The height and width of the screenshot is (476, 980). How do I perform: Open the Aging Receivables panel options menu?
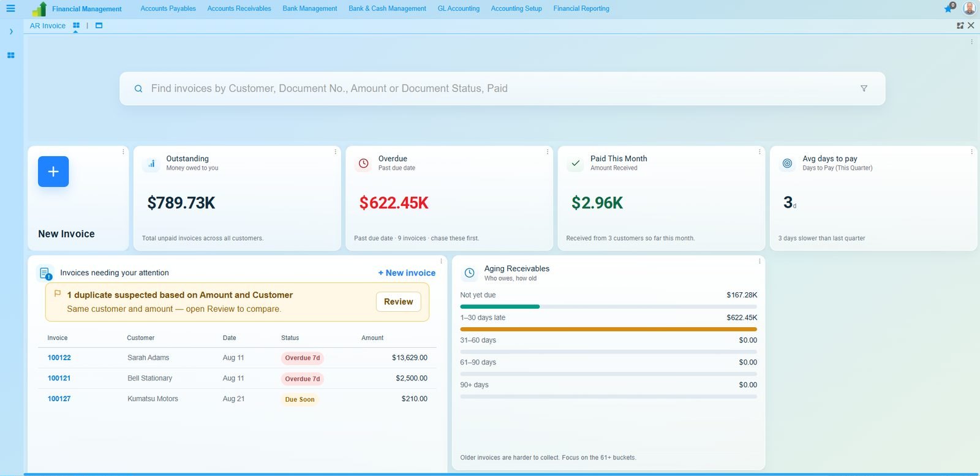[x=759, y=262]
